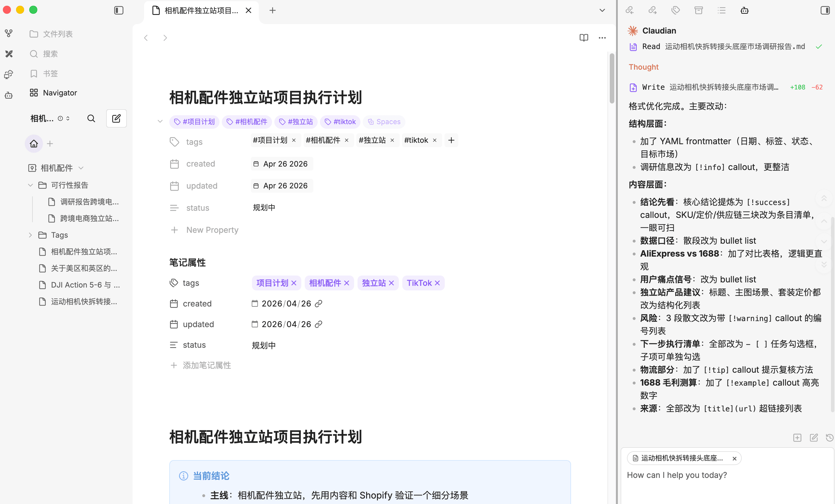Expand the Write tool call entry
This screenshot has width=835, height=504.
point(726,87)
